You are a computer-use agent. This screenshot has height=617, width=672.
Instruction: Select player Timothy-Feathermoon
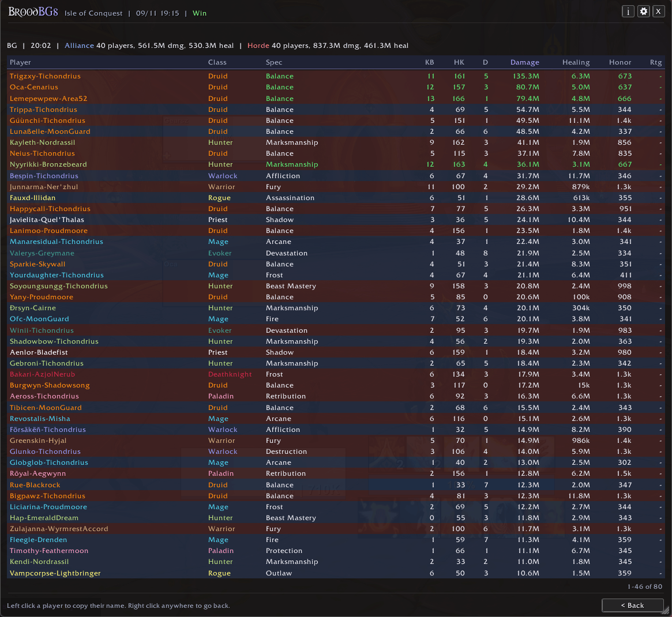336,551
